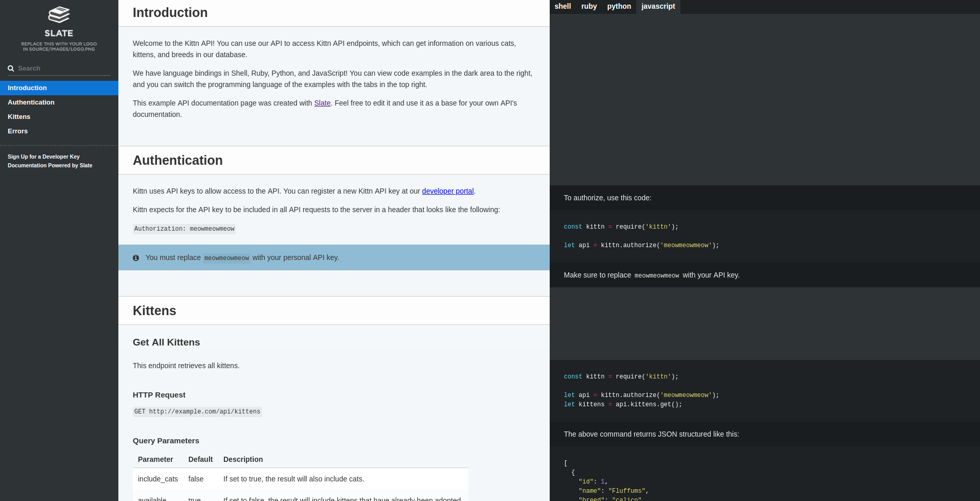Click Sign Up for a Developer Key
Screen dimensions: 980x501
pyautogui.click(x=44, y=157)
